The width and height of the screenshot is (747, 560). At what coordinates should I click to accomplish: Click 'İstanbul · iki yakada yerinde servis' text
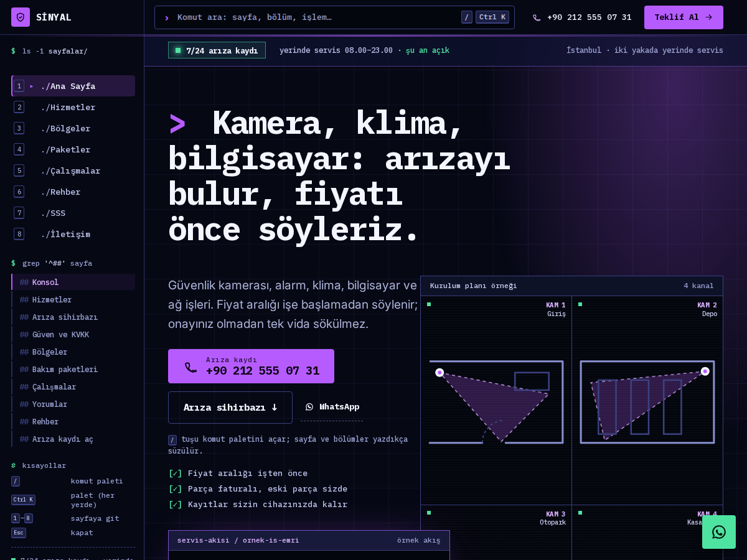(x=645, y=50)
